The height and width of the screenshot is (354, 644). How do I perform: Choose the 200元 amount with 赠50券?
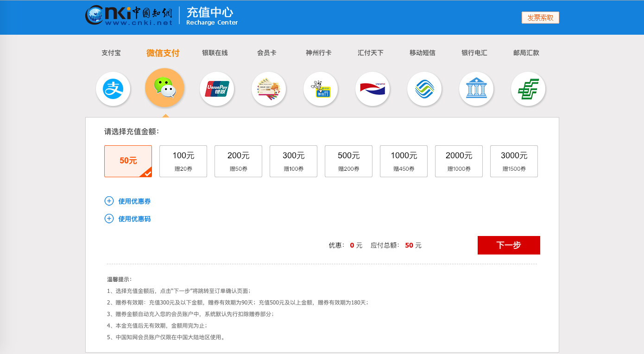pyautogui.click(x=238, y=161)
